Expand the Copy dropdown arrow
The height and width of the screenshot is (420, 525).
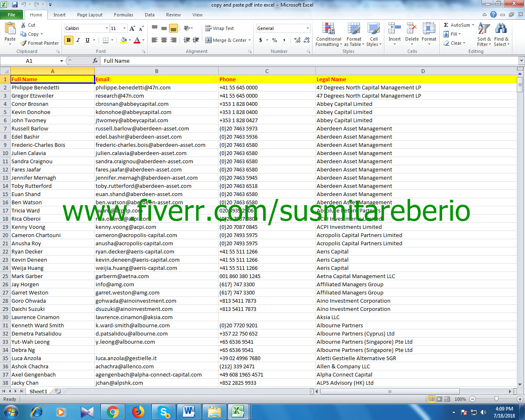(x=41, y=34)
